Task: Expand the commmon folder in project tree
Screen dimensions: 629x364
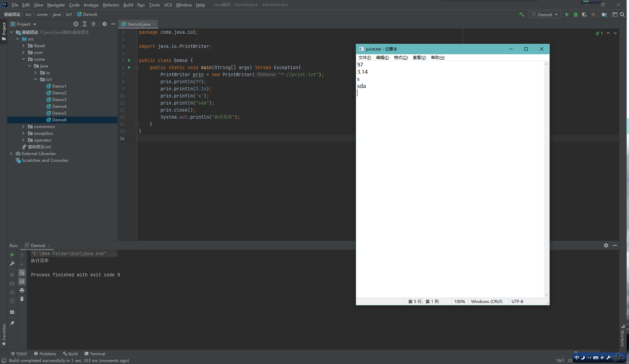Action: pyautogui.click(x=23, y=127)
